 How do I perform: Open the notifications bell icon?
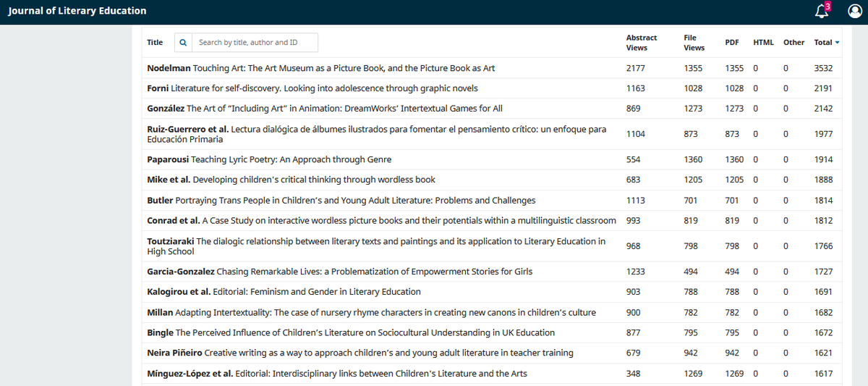tap(822, 11)
